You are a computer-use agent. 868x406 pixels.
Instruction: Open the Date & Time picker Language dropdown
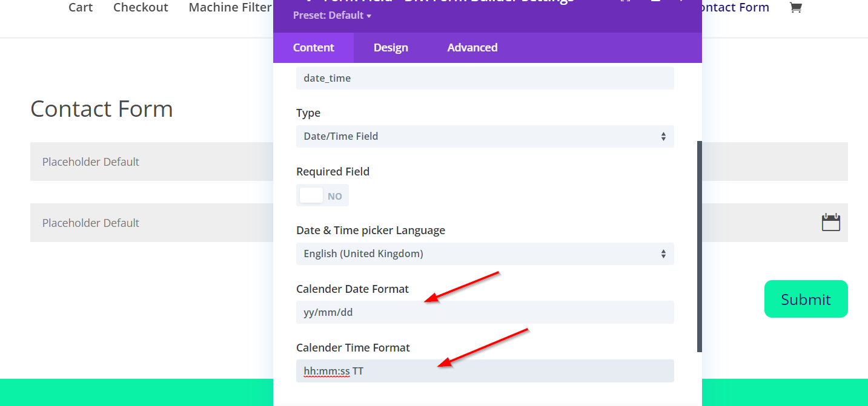pyautogui.click(x=485, y=254)
